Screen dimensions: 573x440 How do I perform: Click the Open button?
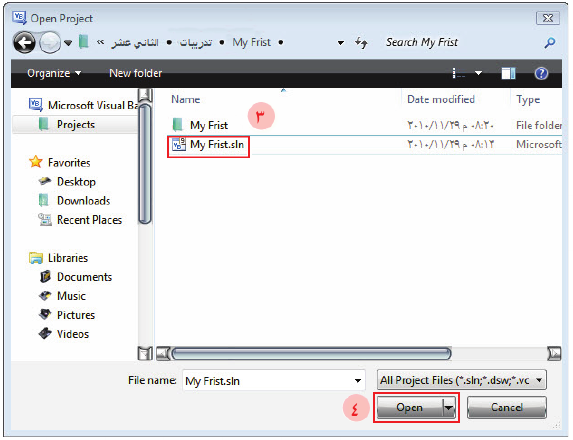[x=410, y=407]
